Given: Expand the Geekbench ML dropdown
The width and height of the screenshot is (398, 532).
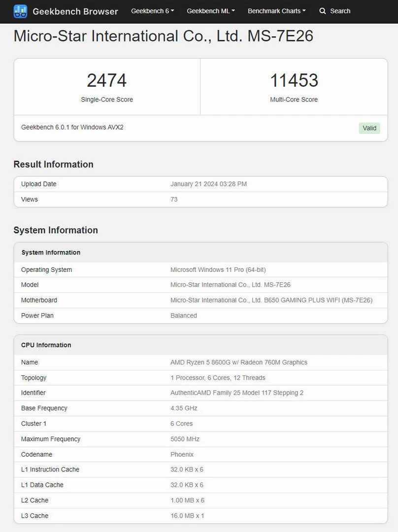Looking at the screenshot, I should 210,11.
